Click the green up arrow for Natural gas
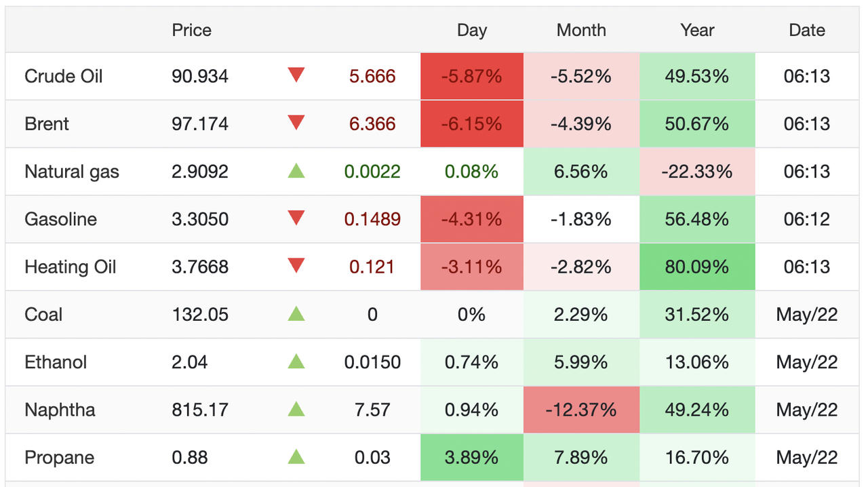Viewport: 868px width, 487px height. tap(296, 171)
